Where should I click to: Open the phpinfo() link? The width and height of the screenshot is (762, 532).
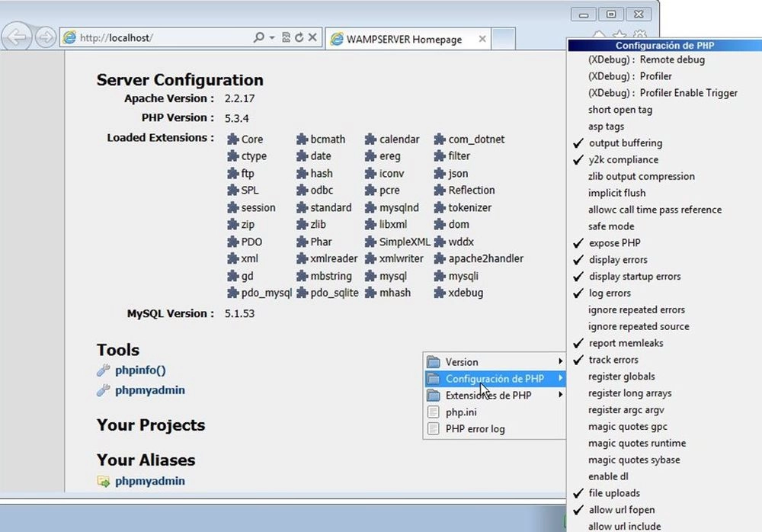[140, 370]
